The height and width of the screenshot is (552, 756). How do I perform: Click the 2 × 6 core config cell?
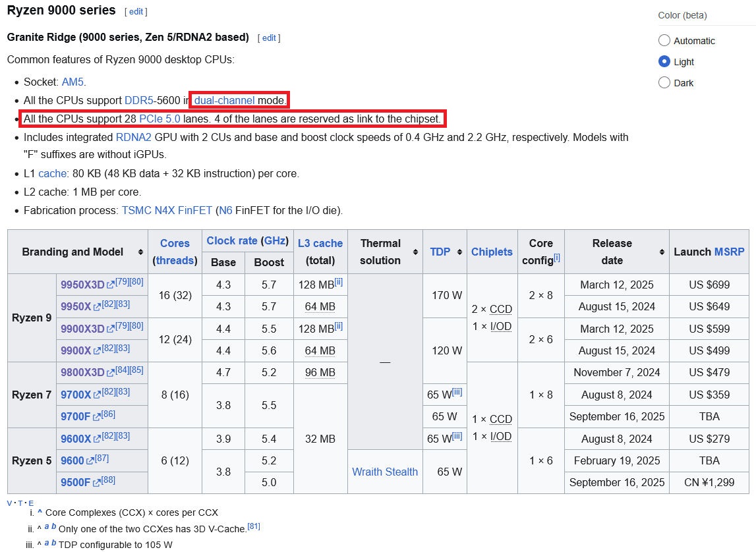pyautogui.click(x=541, y=340)
